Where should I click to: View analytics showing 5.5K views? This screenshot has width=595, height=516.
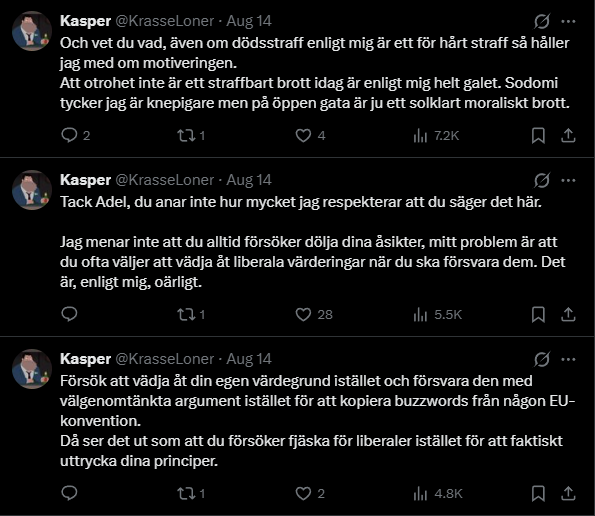(438, 315)
